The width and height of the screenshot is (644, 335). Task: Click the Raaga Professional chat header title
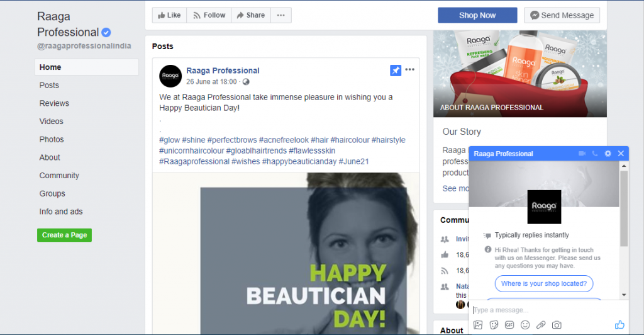[503, 154]
